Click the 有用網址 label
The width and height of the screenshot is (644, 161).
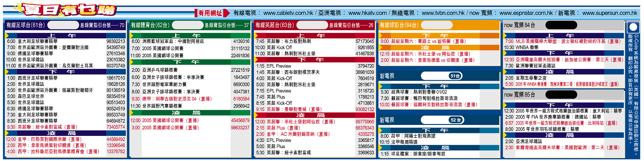(x=210, y=13)
